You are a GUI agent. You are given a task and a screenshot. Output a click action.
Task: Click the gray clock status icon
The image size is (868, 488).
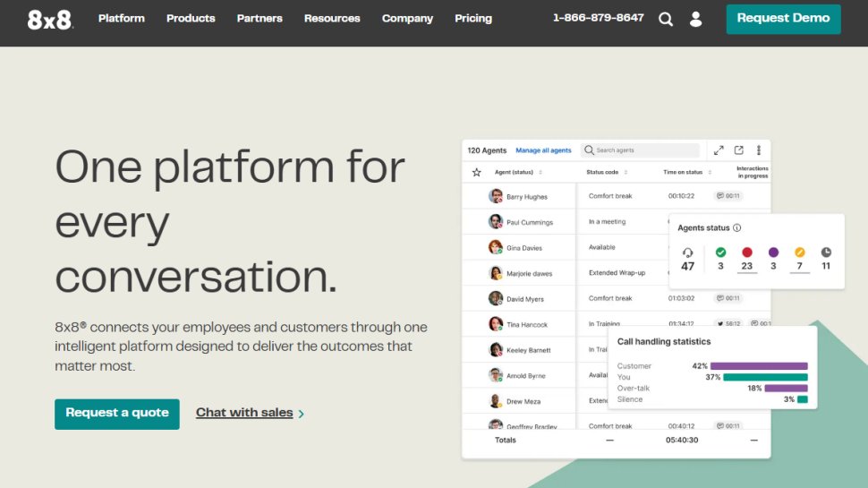826,252
